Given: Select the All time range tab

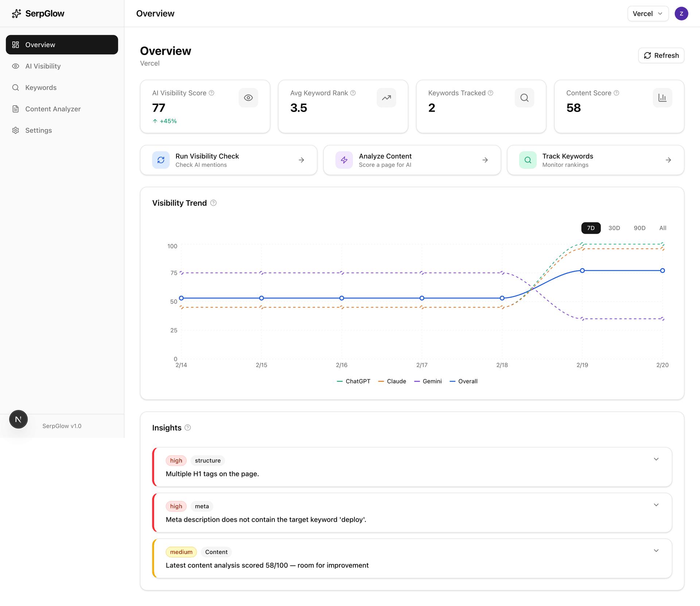Looking at the screenshot, I should (663, 228).
